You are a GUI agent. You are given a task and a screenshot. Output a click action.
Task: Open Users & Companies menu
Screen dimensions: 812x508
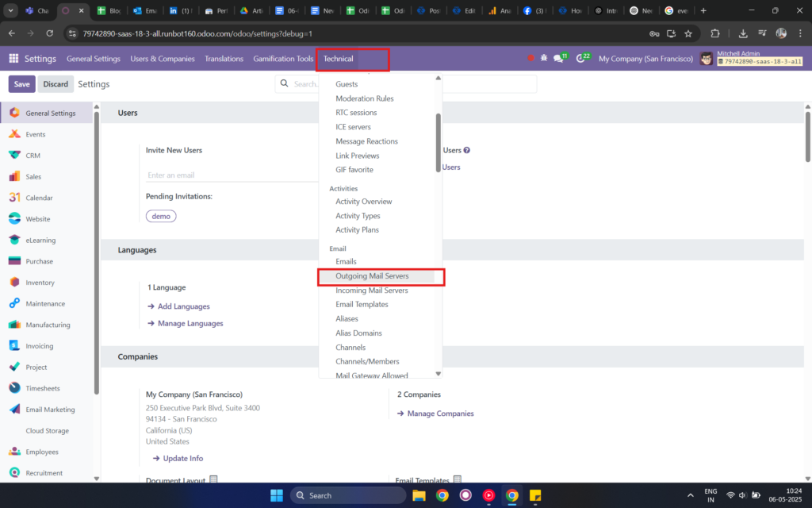[x=162, y=59]
